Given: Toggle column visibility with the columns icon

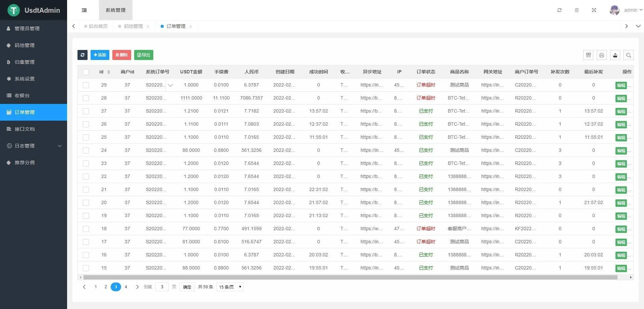Looking at the screenshot, I should 588,55.
